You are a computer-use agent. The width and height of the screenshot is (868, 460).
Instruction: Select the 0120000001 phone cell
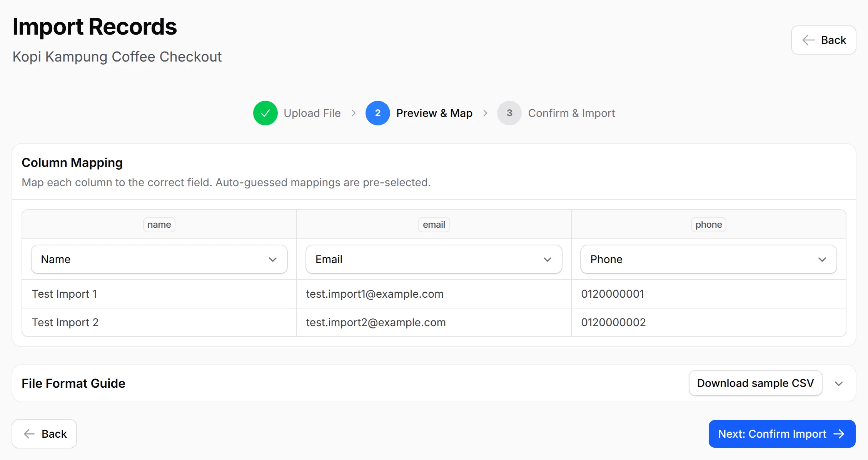tap(708, 294)
